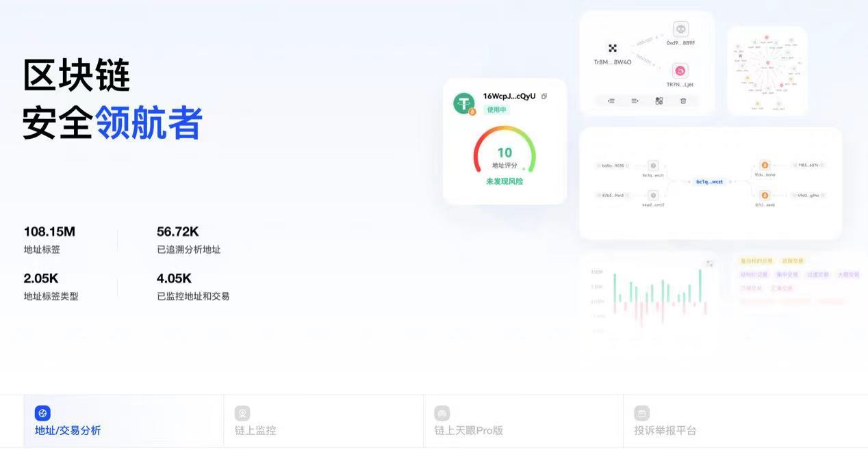Go to the 投诉举报平台 tab
Viewport: 868px width, 461px height.
pyautogui.click(x=745, y=421)
